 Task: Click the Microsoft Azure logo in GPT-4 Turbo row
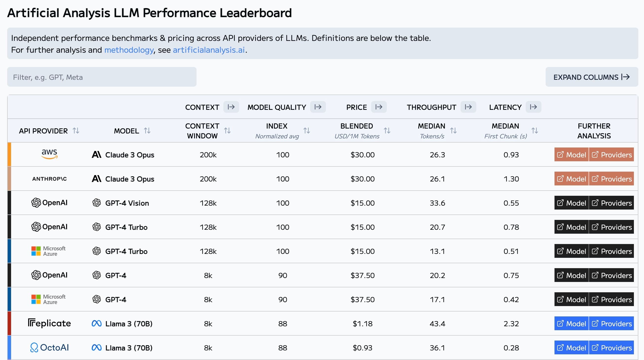pos(49,251)
